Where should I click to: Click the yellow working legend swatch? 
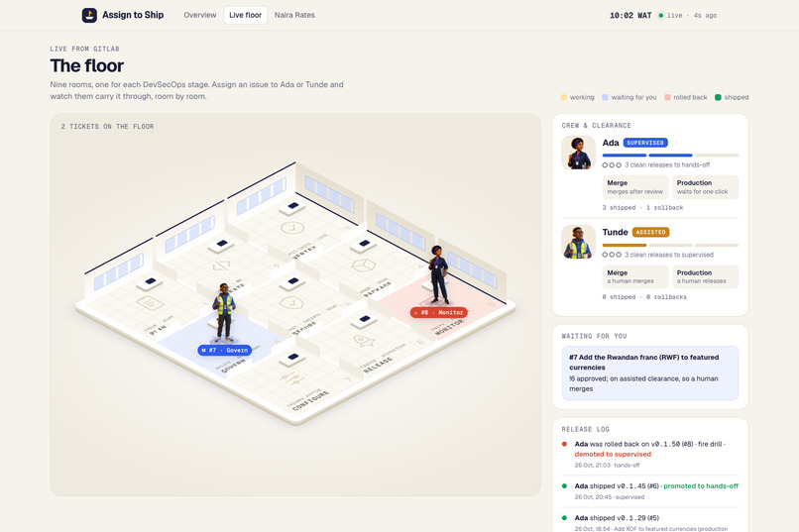(563, 97)
